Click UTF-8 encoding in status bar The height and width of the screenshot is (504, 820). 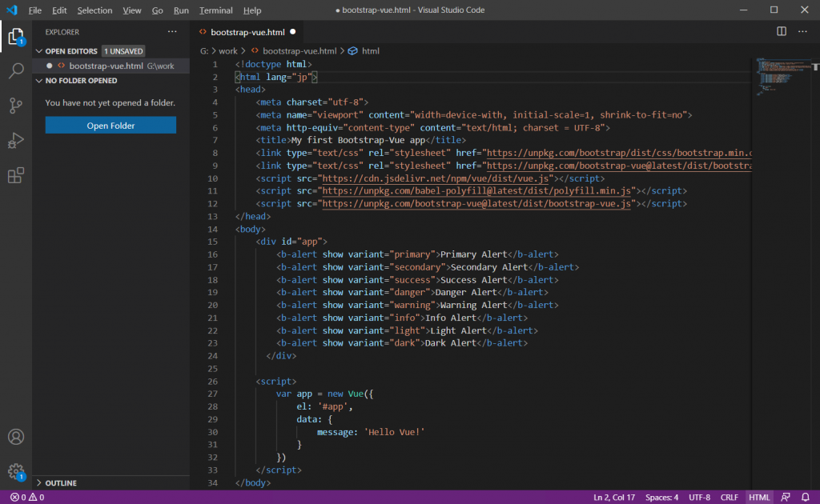tap(699, 498)
